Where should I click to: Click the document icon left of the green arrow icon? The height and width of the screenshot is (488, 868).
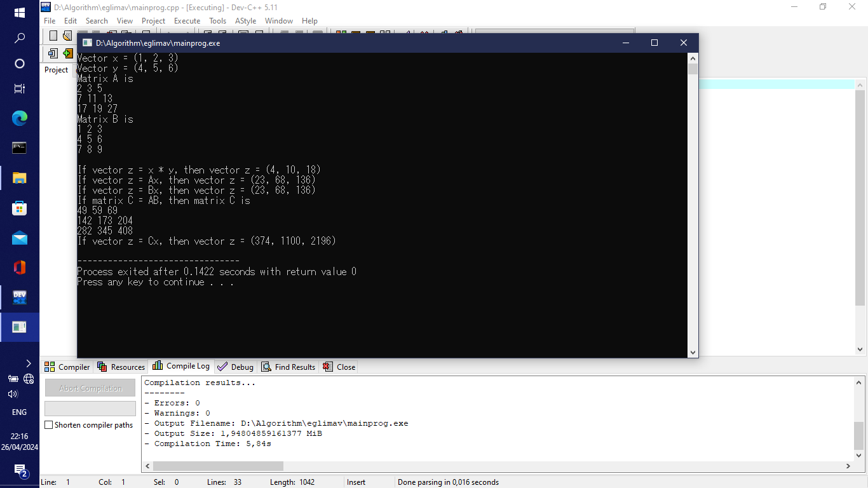pos(53,53)
